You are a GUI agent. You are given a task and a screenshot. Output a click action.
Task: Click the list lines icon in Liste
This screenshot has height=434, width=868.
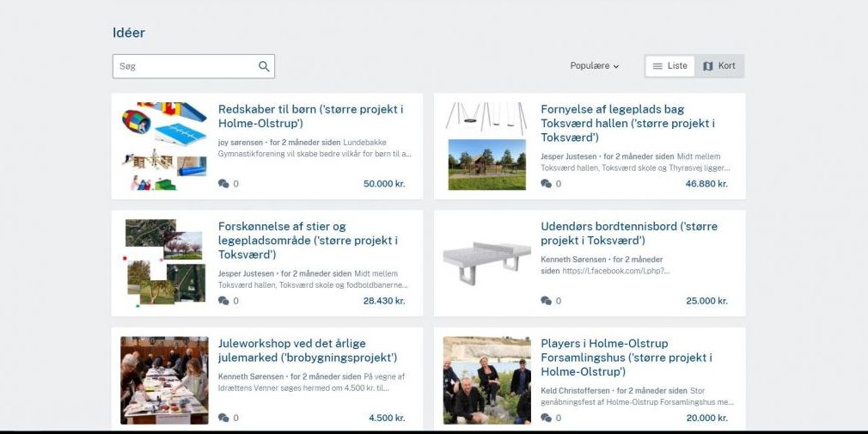[657, 66]
